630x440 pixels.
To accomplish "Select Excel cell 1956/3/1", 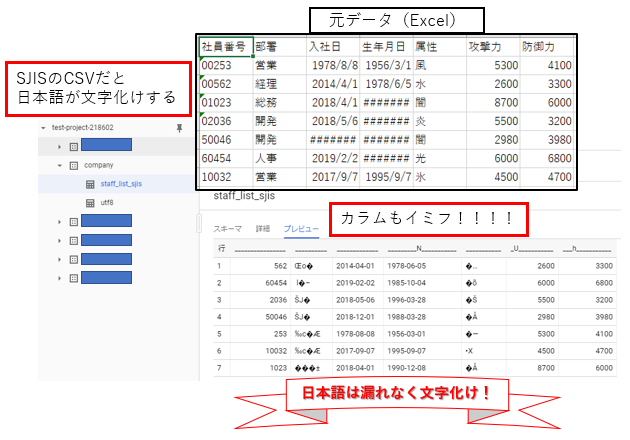I will [387, 65].
